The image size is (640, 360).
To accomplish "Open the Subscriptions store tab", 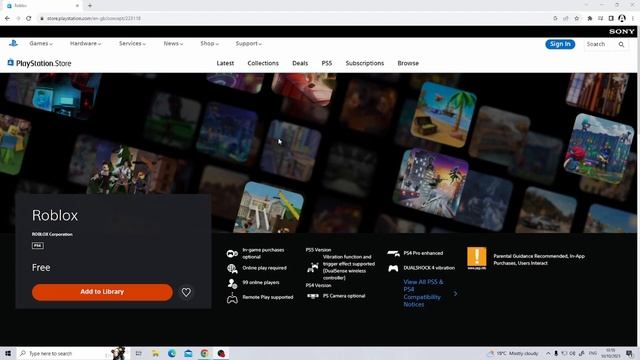I will (364, 63).
